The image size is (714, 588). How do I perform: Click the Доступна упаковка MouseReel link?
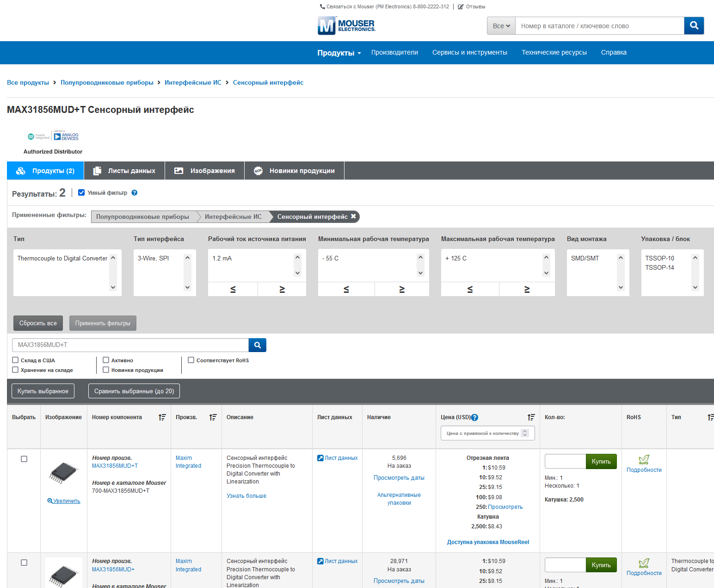coord(488,542)
